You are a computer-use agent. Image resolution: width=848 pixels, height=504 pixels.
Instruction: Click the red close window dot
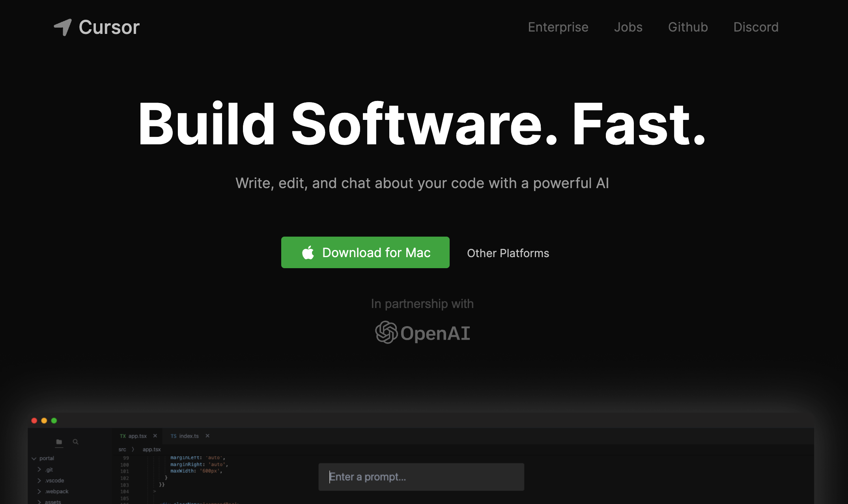tap(34, 420)
